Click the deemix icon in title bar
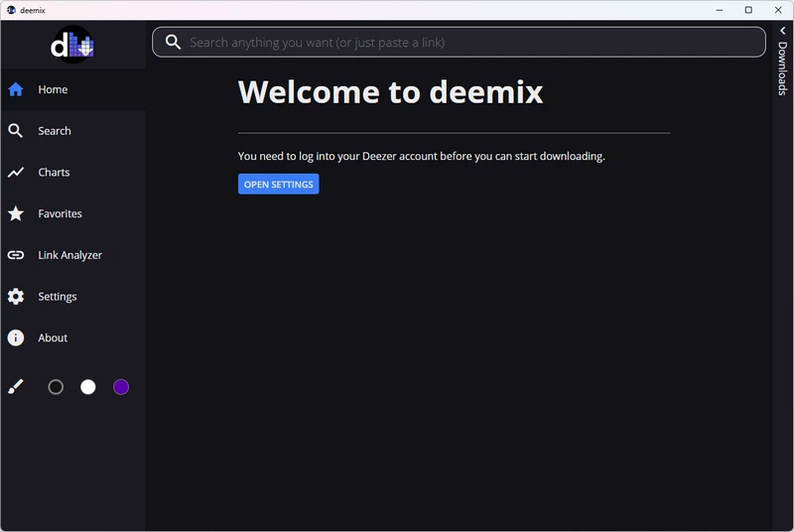Image resolution: width=794 pixels, height=532 pixels. coord(11,10)
